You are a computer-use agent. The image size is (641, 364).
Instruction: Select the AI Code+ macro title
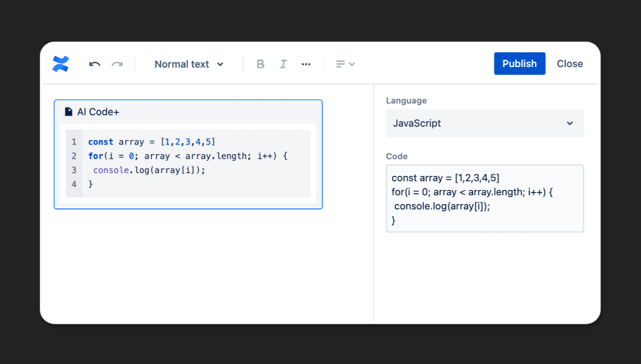pos(98,112)
